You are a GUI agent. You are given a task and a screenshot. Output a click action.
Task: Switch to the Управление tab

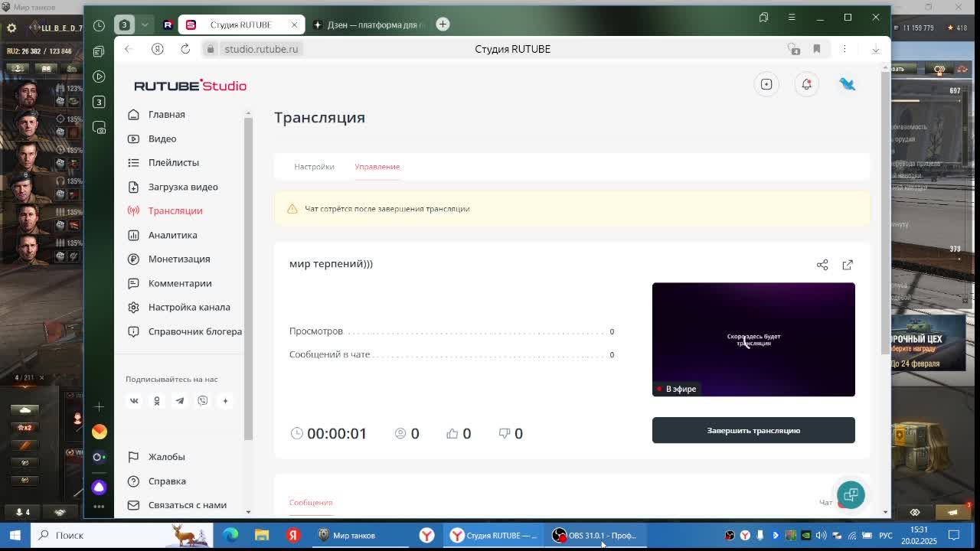coord(377,166)
